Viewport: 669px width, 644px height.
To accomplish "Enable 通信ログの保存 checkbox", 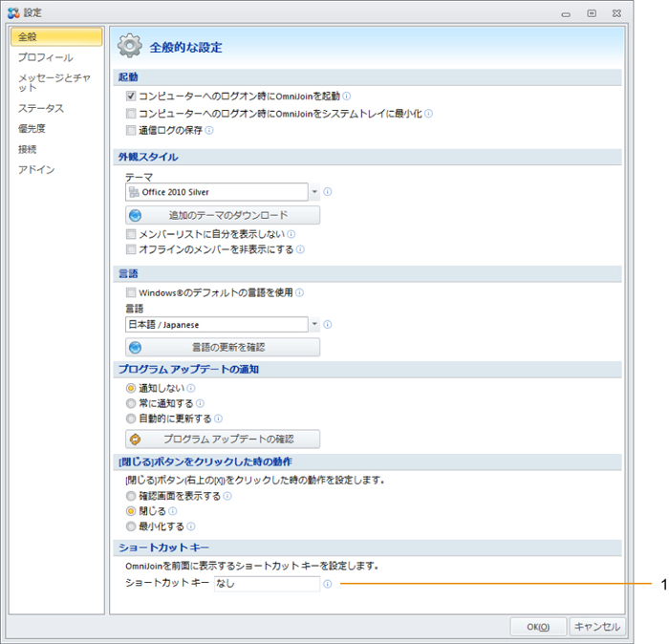I will point(131,130).
